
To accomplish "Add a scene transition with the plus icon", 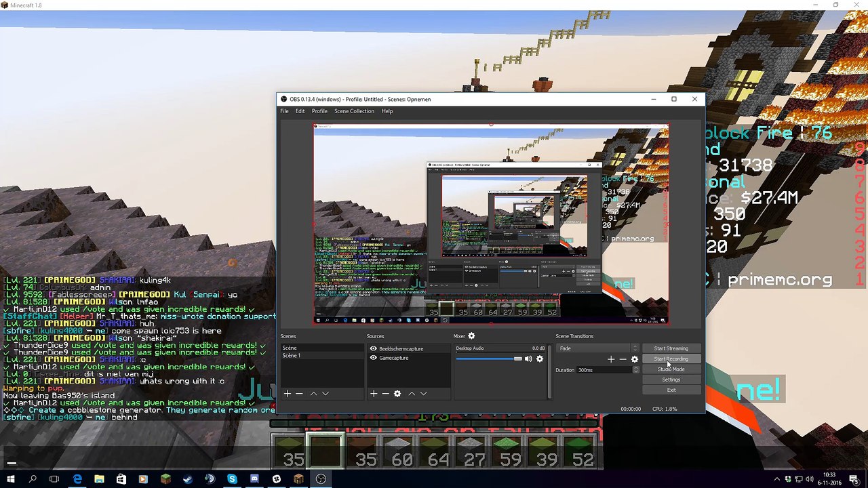I will pos(611,359).
